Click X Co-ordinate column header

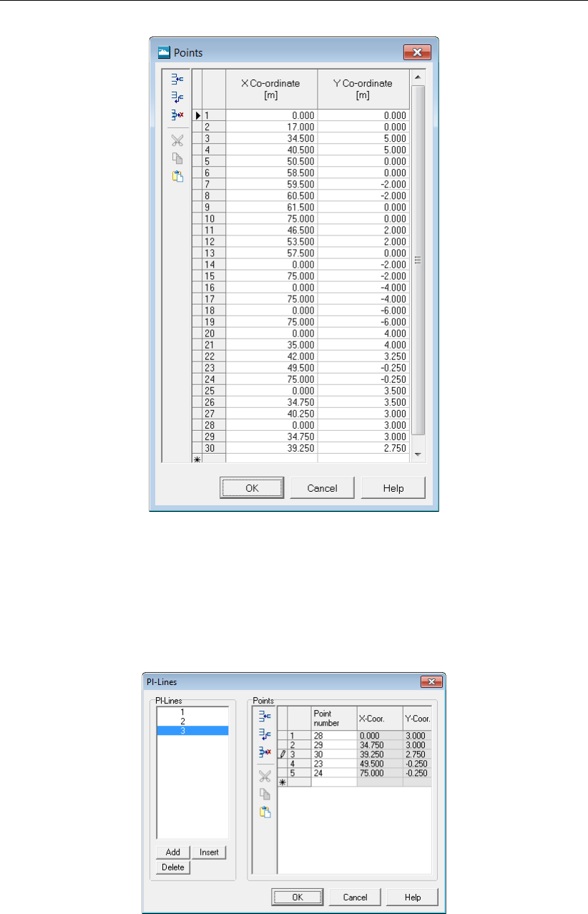tap(272, 89)
